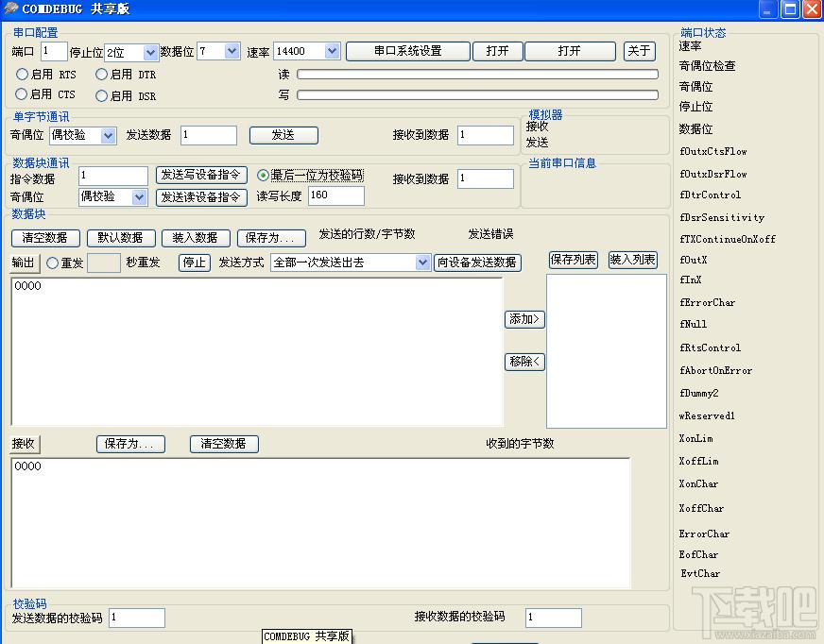Viewport: 824px width, 644px height.
Task: Open the 关于 about dialog
Action: pos(640,51)
